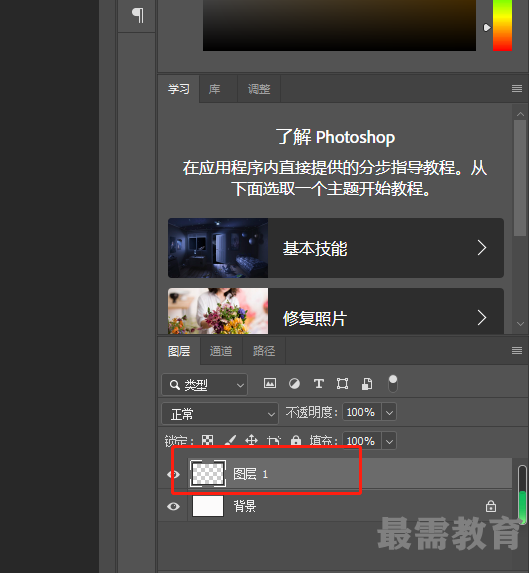This screenshot has height=573, width=529.
Task: Click the learn panel scrollbar thumb
Action: click(520, 178)
